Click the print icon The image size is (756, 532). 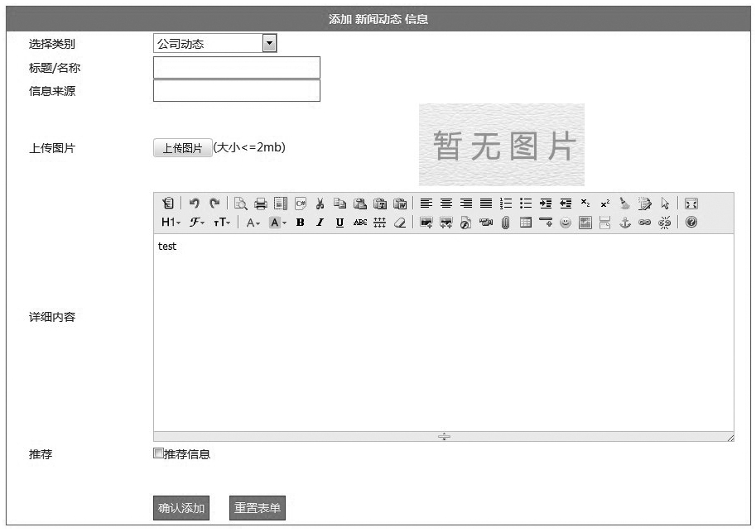point(260,204)
